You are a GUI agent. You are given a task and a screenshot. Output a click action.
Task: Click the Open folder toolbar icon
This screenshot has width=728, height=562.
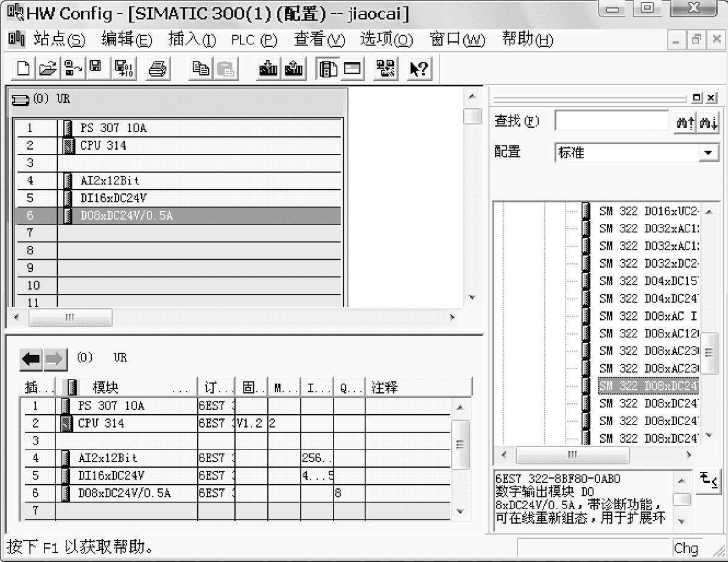coord(48,68)
